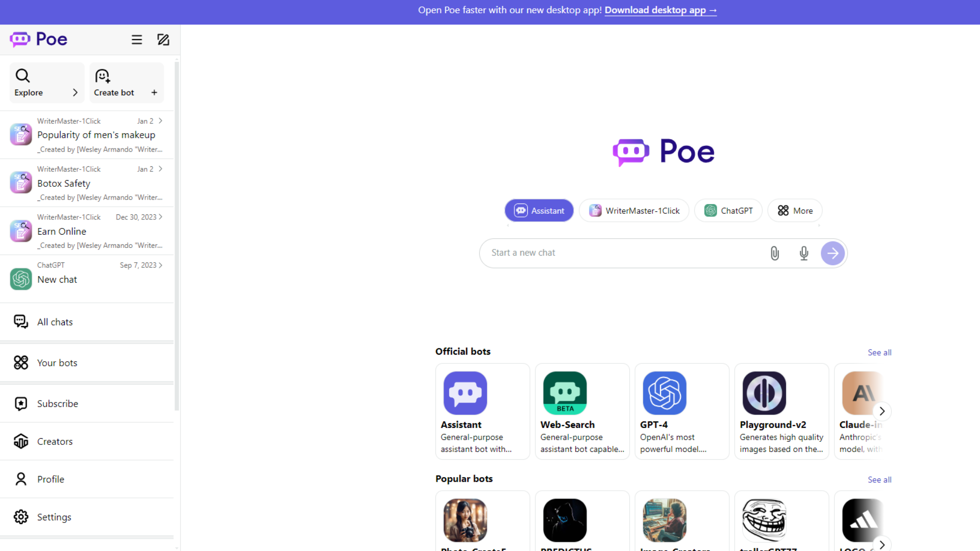Select the More bots option
Viewport: 980px width, 551px height.
point(795,210)
